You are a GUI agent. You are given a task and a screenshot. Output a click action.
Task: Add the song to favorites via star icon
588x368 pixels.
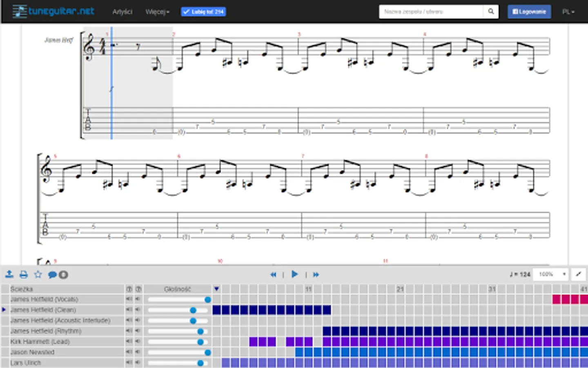(x=38, y=274)
